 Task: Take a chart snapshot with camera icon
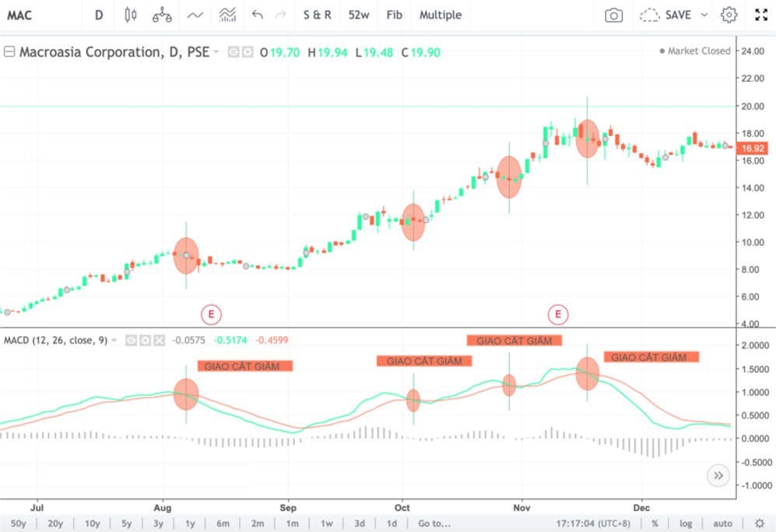[614, 15]
